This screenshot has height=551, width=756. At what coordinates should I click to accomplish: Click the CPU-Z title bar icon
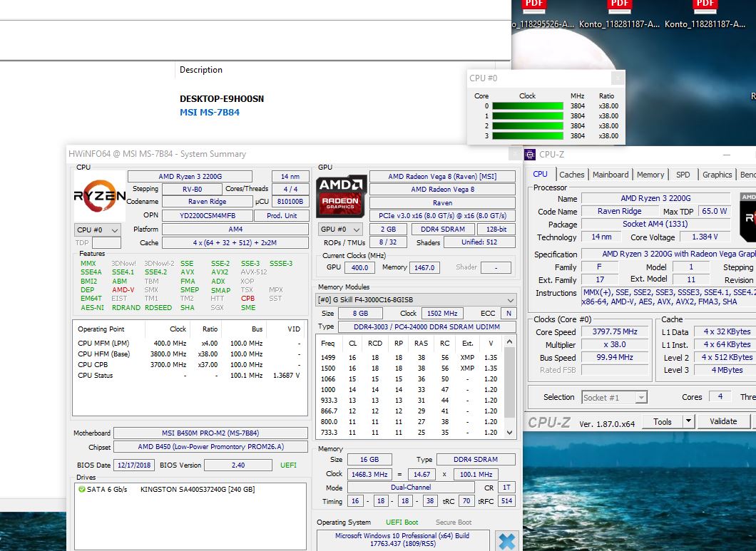530,154
